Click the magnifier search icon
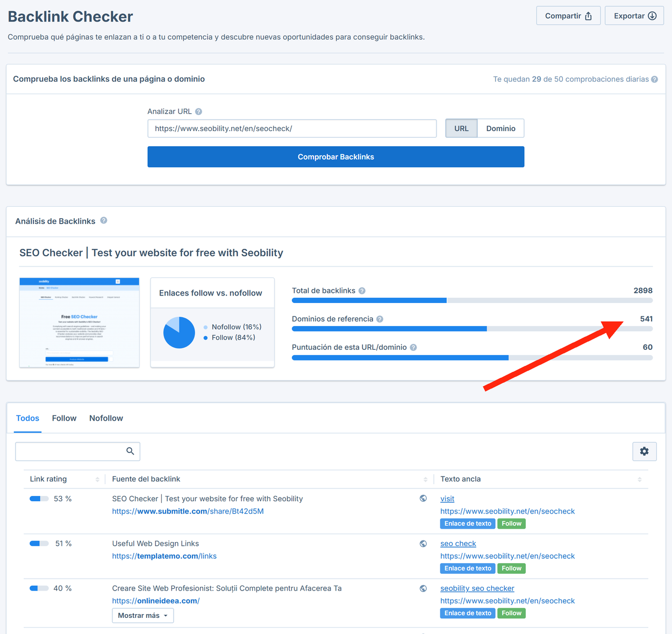This screenshot has height=634, width=672. (130, 451)
